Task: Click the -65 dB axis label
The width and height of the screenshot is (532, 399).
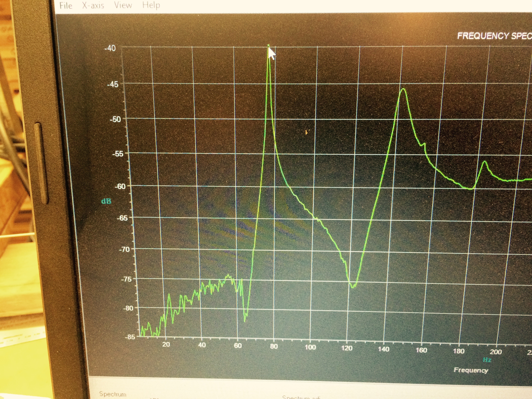Action: click(x=122, y=218)
